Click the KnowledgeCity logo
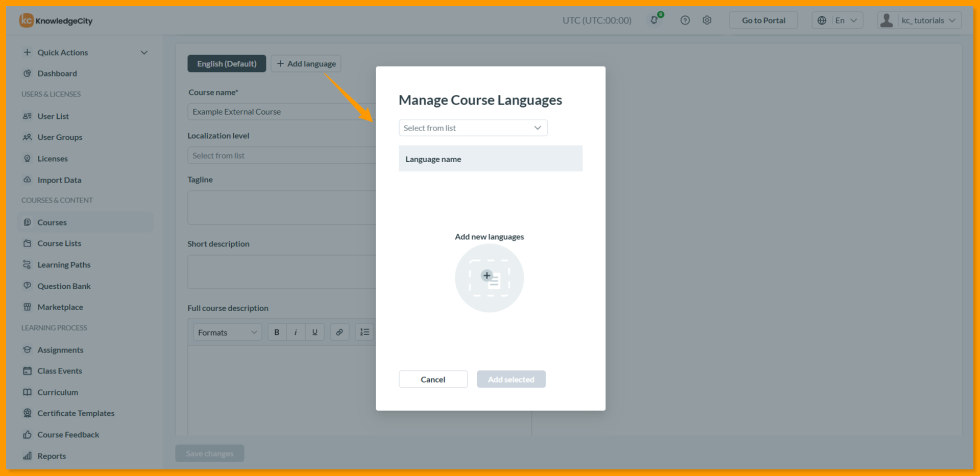 (x=56, y=20)
